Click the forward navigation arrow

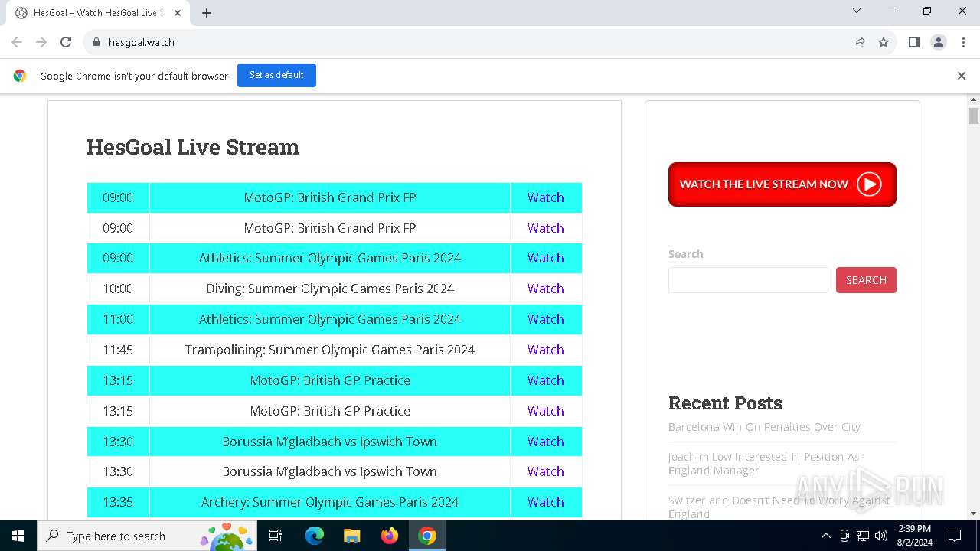pos(41,42)
